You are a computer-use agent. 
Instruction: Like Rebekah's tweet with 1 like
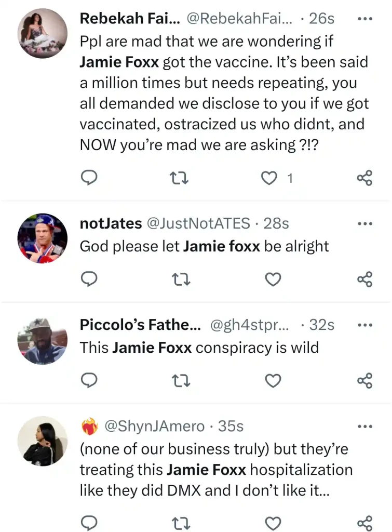click(269, 178)
